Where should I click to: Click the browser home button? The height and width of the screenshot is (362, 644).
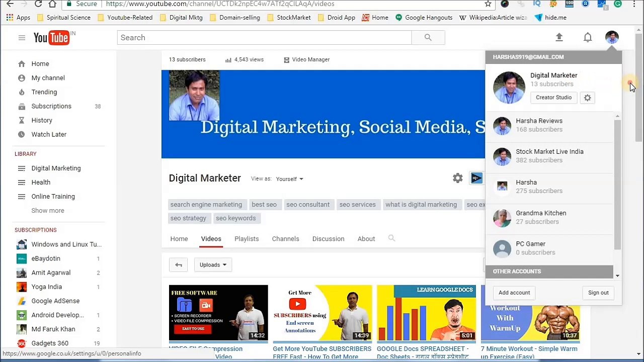click(x=53, y=4)
